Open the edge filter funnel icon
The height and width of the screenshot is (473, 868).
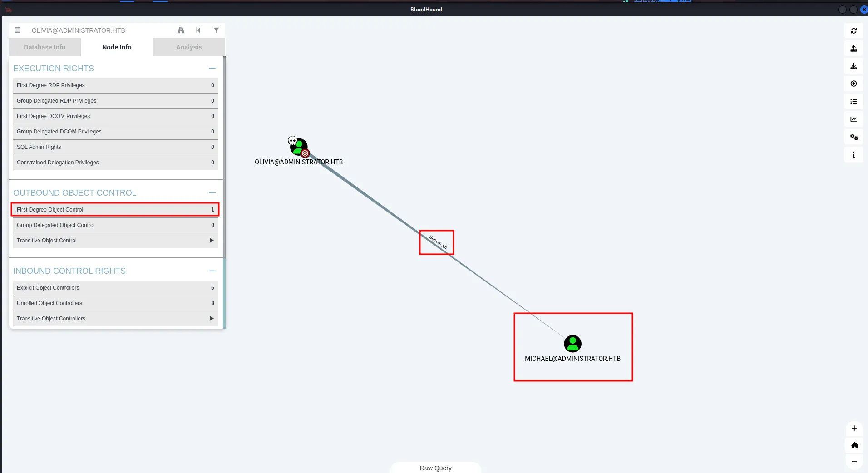click(x=216, y=30)
